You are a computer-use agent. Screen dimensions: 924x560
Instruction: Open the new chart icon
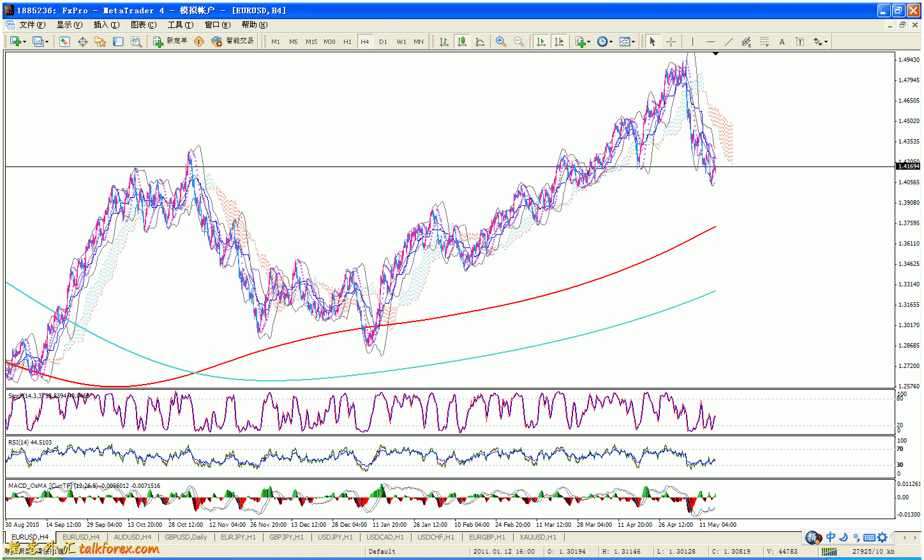tap(15, 41)
